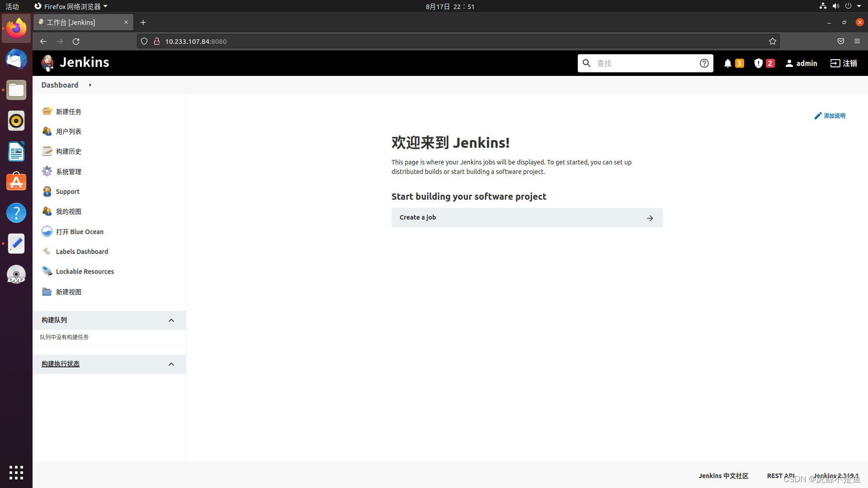Bookmark this page with the star
Viewport: 868px width, 488px height.
click(x=773, y=41)
